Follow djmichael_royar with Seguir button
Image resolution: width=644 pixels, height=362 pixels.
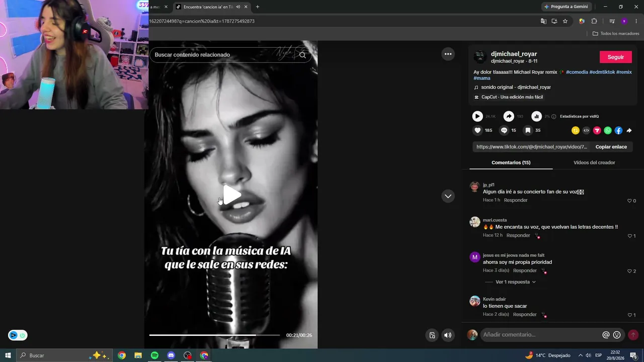point(615,57)
